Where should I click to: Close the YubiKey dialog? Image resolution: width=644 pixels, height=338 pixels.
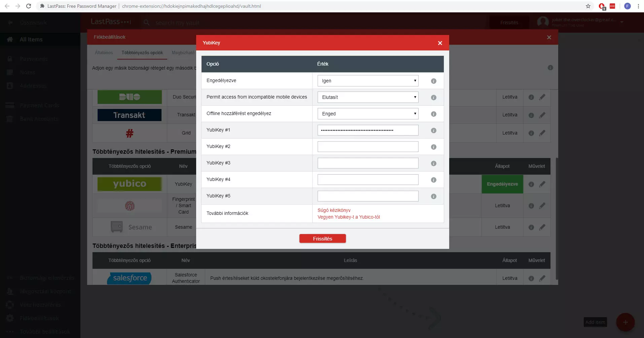coord(440,43)
